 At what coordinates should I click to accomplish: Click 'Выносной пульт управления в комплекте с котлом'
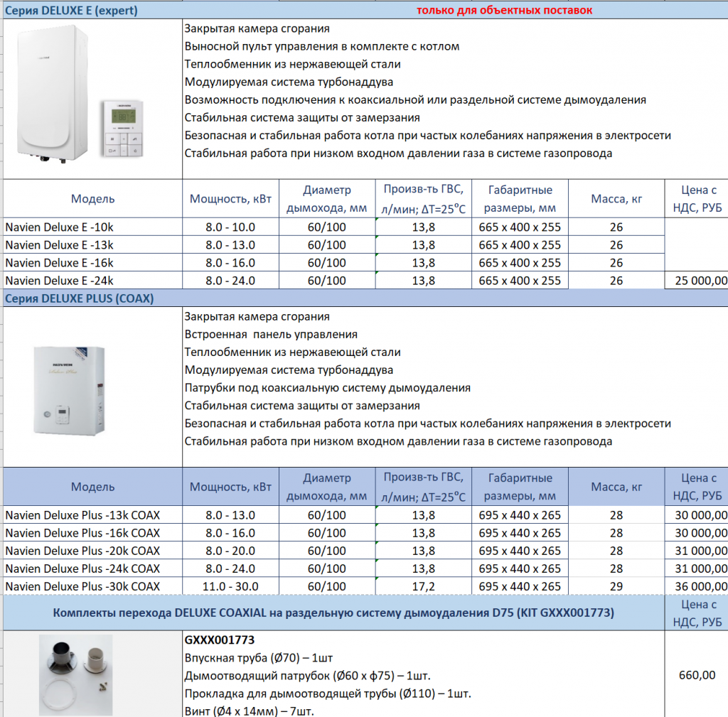point(322,46)
